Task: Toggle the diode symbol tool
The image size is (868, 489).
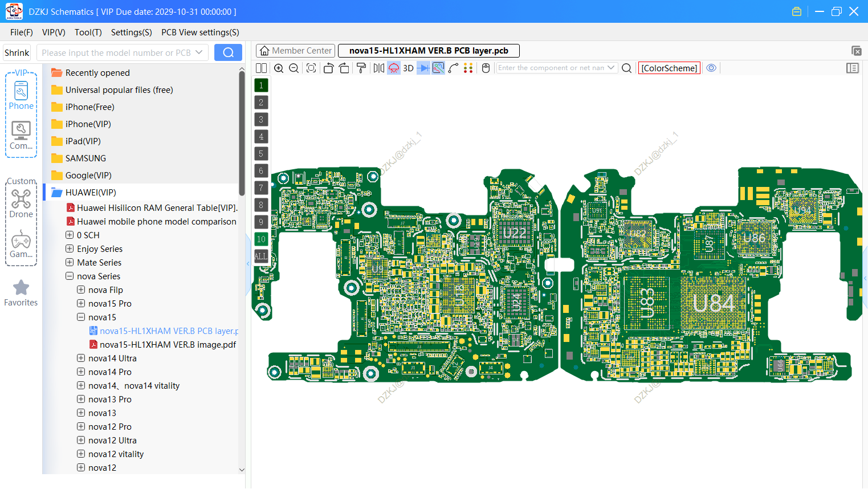Action: pos(423,68)
